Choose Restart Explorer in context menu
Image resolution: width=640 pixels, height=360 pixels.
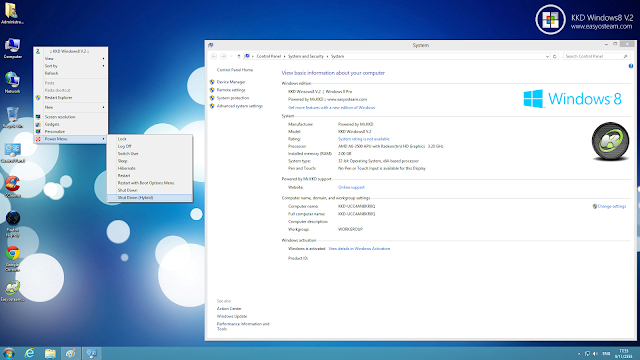[71, 98]
